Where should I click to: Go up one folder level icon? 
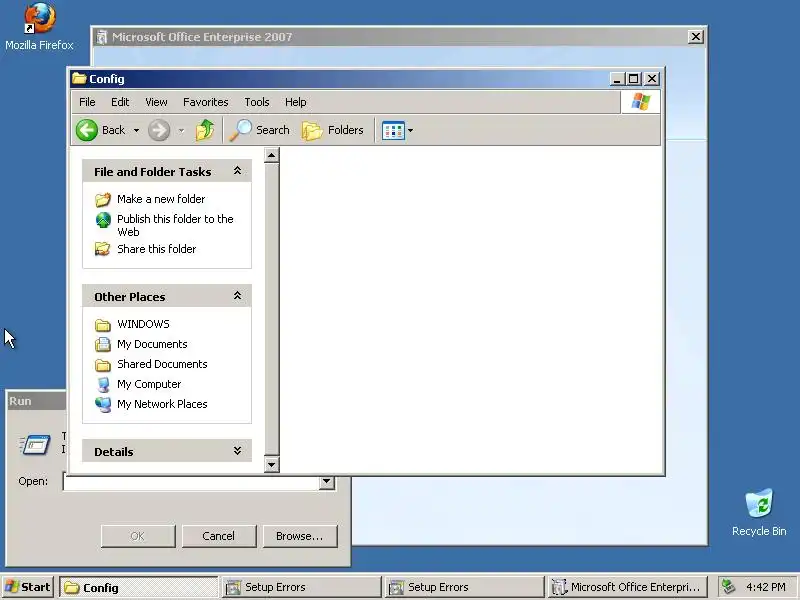pos(205,130)
